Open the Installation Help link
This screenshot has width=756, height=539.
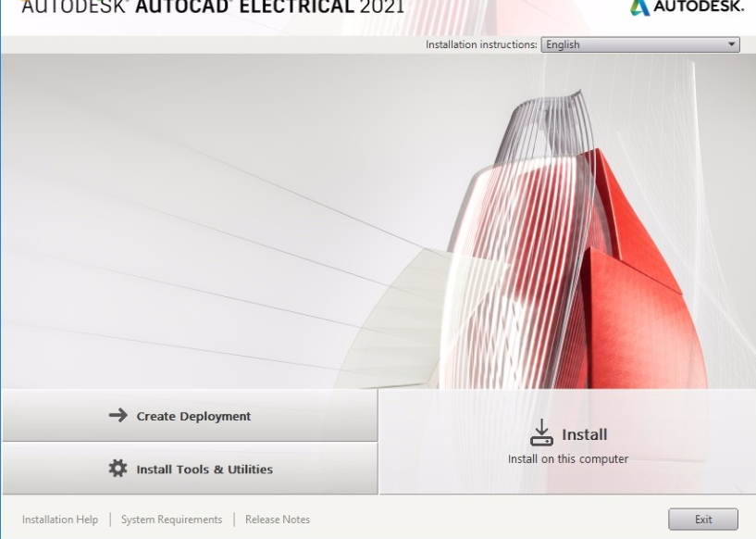60,520
